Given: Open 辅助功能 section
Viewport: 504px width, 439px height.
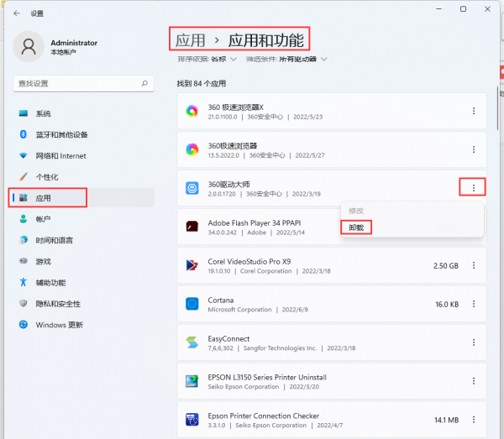Looking at the screenshot, I should coord(83,283).
